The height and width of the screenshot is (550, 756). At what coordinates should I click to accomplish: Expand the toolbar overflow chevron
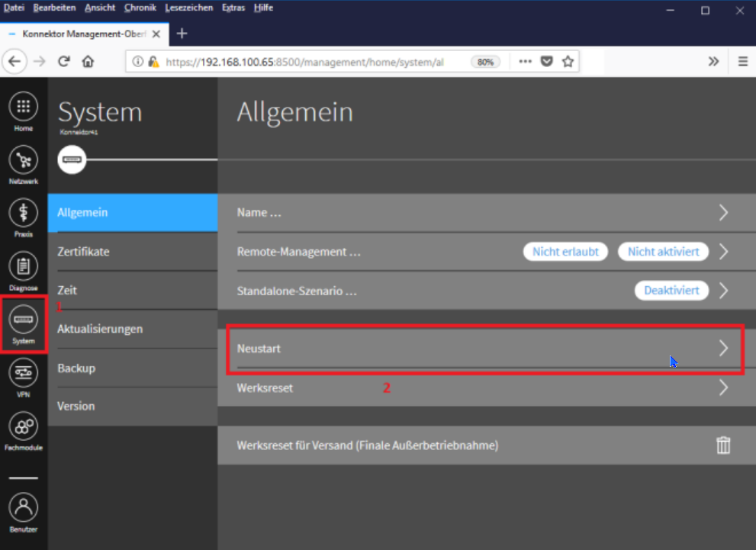click(713, 62)
